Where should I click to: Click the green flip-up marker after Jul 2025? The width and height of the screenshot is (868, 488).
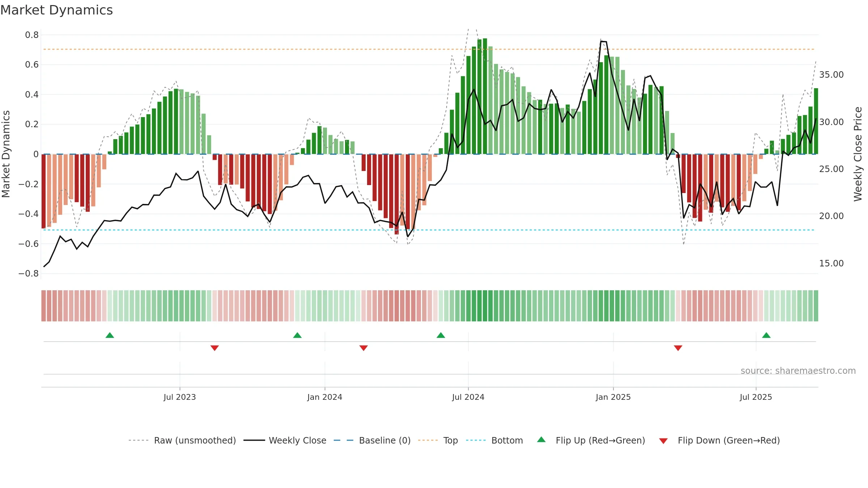pos(766,335)
